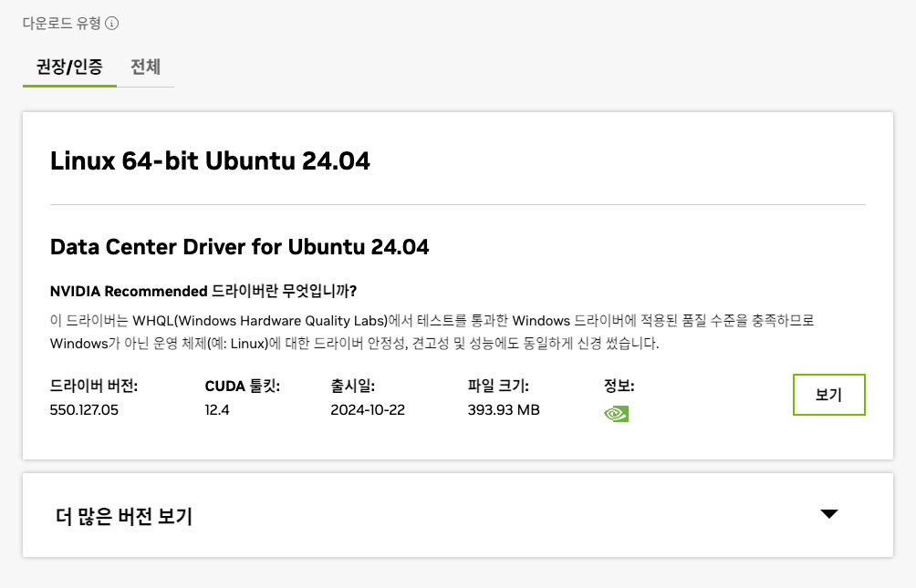Click the green NVIDIA eye logo icon
The height and width of the screenshot is (588, 916).
coord(616,413)
